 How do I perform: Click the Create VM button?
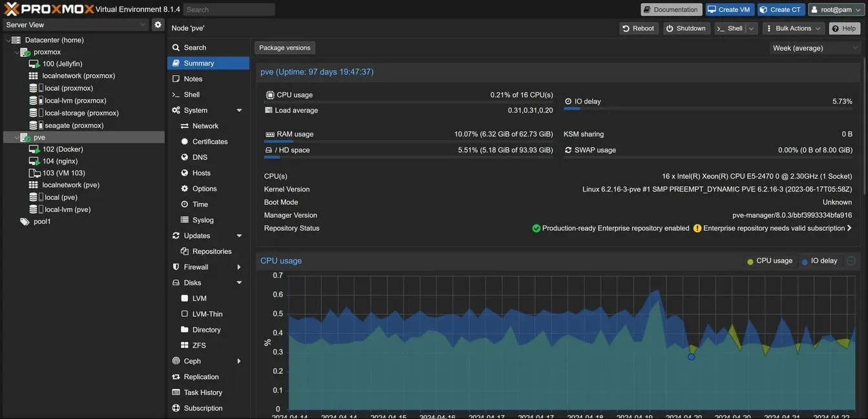729,10
